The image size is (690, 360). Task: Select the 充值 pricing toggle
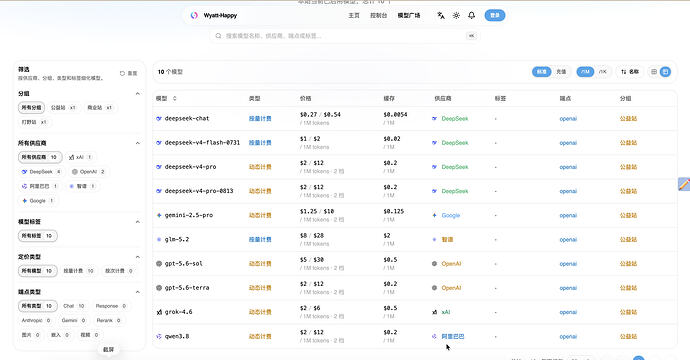(561, 72)
